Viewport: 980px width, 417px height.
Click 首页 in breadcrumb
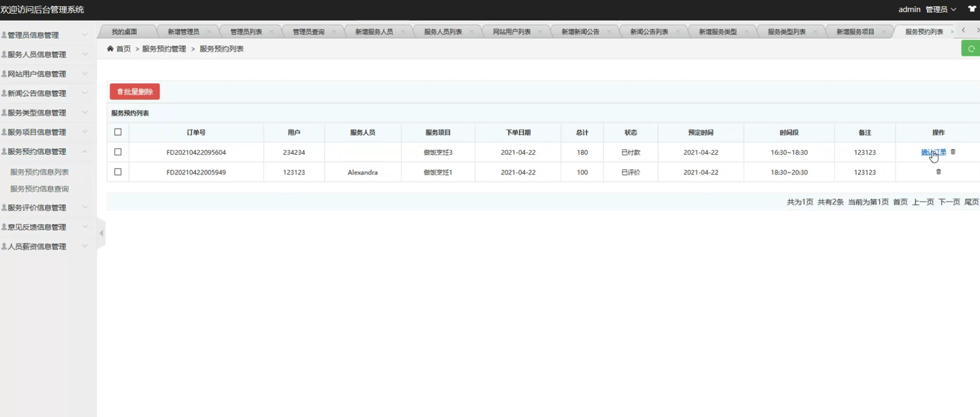point(123,49)
